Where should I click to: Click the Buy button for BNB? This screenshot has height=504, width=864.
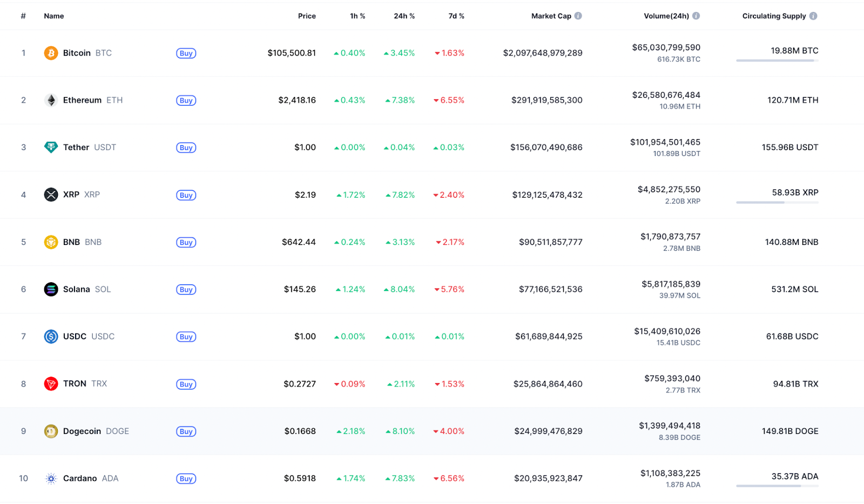tap(186, 242)
